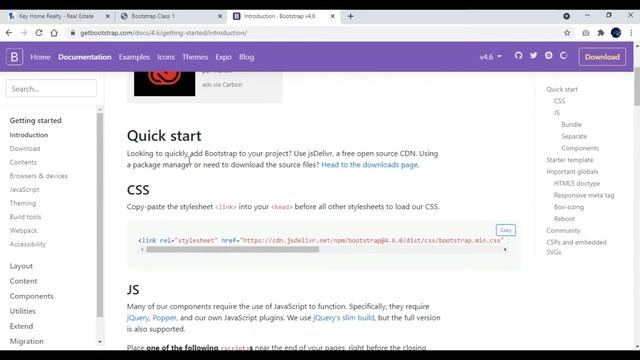Viewport: 640px width, 360px height.
Task: Go back with browser back arrow
Action: coord(9,33)
